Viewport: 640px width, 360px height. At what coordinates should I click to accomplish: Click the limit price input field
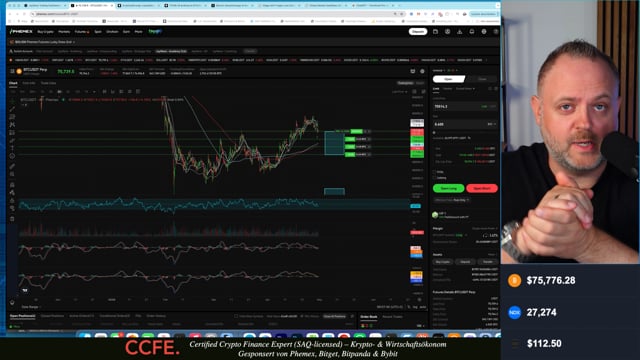coord(465,106)
